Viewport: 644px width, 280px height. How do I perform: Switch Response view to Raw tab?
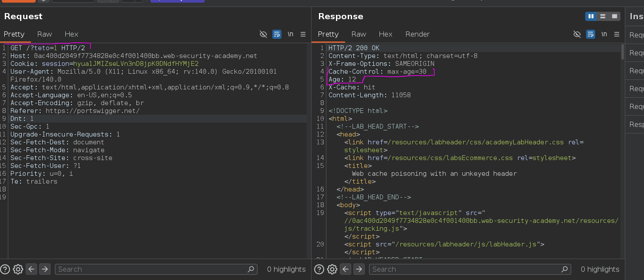point(359,34)
